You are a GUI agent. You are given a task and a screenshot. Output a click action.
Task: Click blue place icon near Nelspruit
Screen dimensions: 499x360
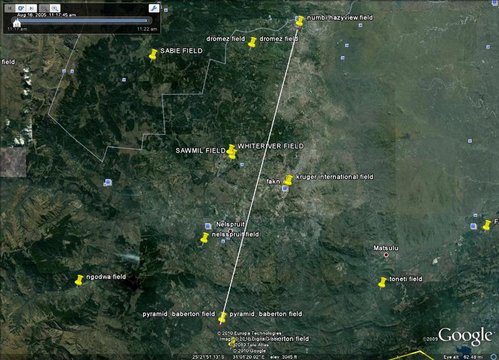point(208,226)
